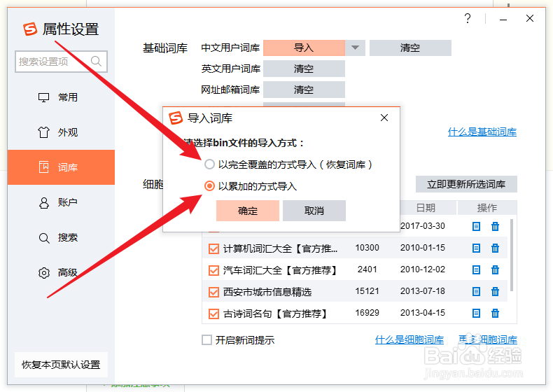Open the 外观 appearance tab
The image size is (553, 392).
[61, 132]
